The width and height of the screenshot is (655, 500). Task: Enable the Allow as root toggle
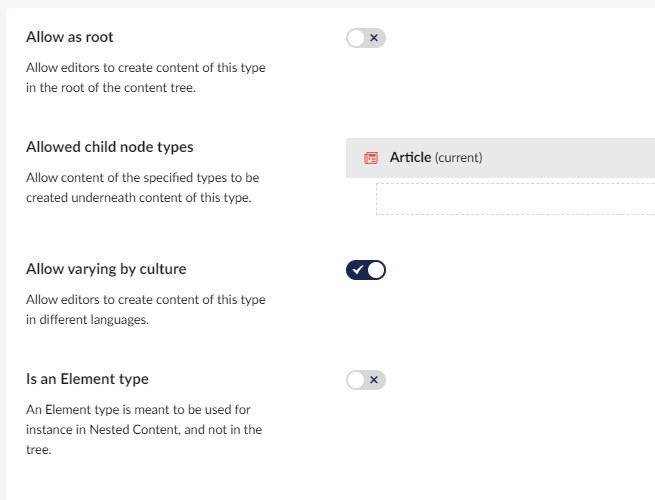[x=366, y=38]
